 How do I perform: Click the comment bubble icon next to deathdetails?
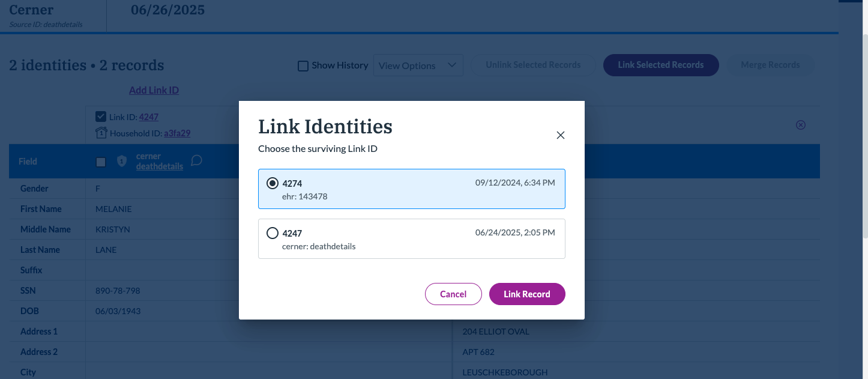[x=196, y=160]
